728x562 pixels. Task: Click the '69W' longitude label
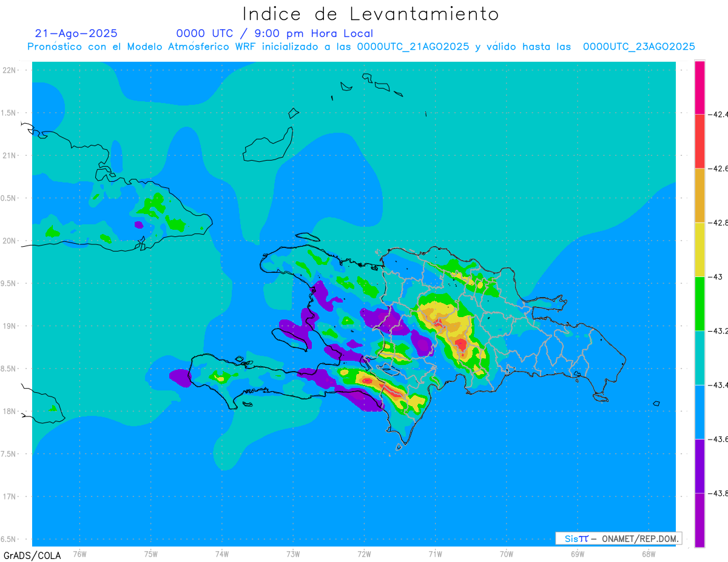[x=578, y=554]
